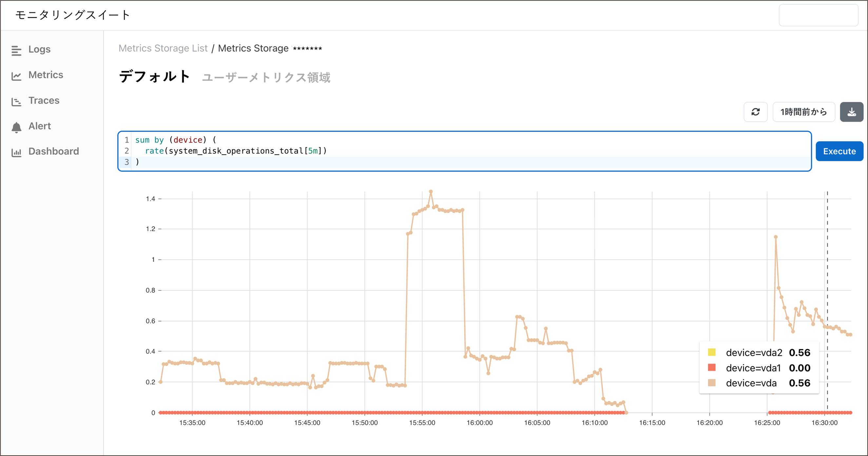Click the モニタリングスイート header title
This screenshot has width=868, height=456.
73,15
